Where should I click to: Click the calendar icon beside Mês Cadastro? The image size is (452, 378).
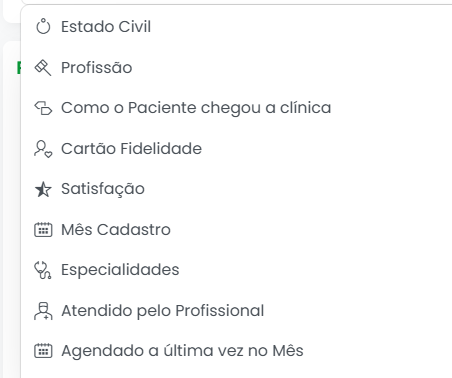click(x=43, y=230)
